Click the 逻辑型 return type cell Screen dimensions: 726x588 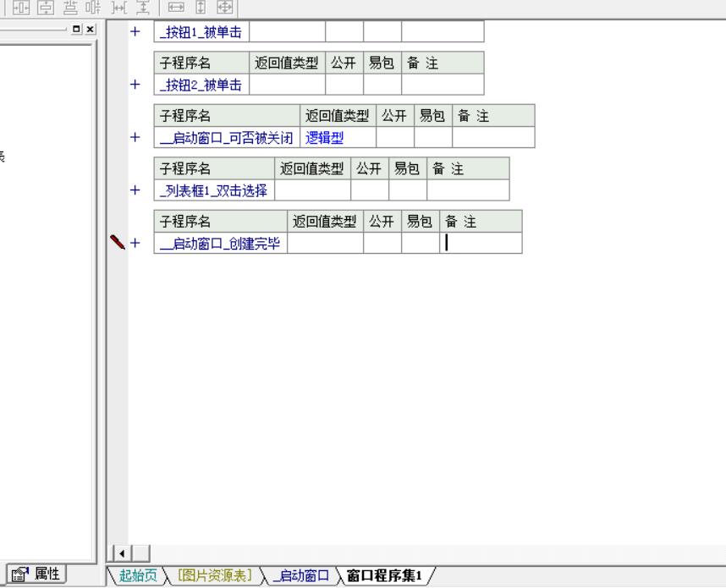coord(338,138)
